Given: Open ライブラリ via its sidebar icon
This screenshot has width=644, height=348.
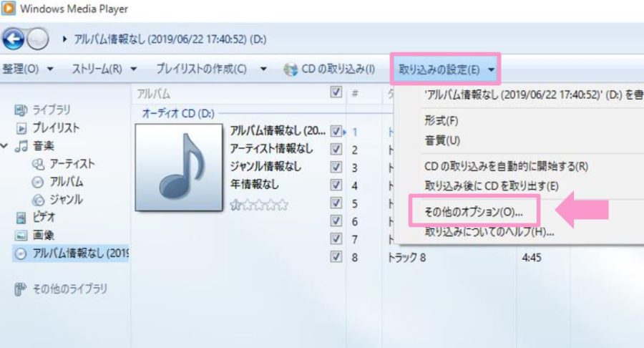Looking at the screenshot, I should (21, 110).
